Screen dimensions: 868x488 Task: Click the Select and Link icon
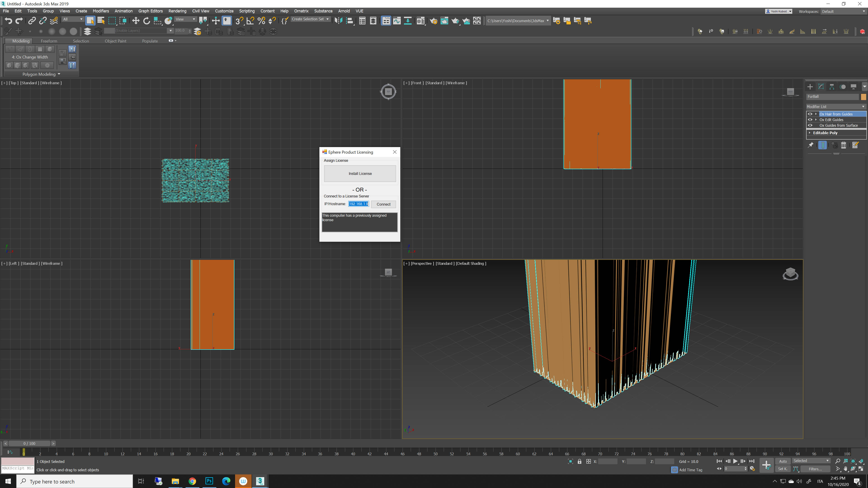point(32,21)
